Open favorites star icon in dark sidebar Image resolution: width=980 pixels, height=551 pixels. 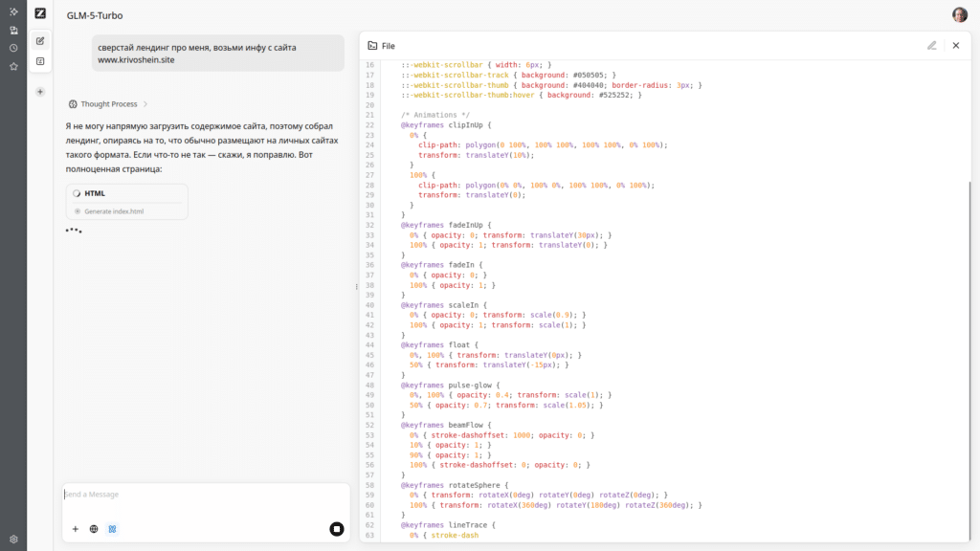13,66
